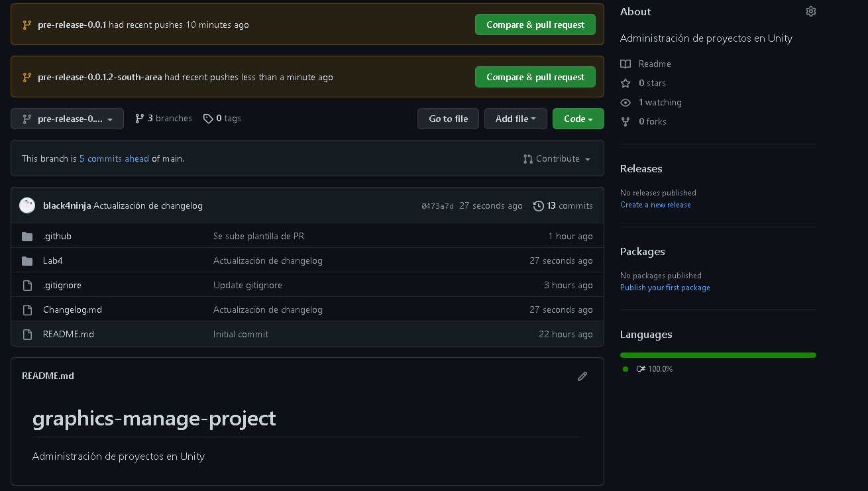This screenshot has height=491, width=868.
Task: Open latest commit message Actualización de changelog in header
Action: click(x=148, y=205)
